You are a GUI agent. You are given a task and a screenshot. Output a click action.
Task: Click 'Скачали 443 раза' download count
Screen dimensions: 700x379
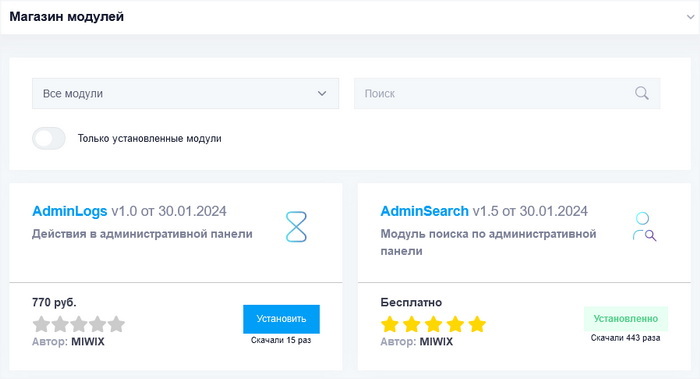[x=625, y=338]
